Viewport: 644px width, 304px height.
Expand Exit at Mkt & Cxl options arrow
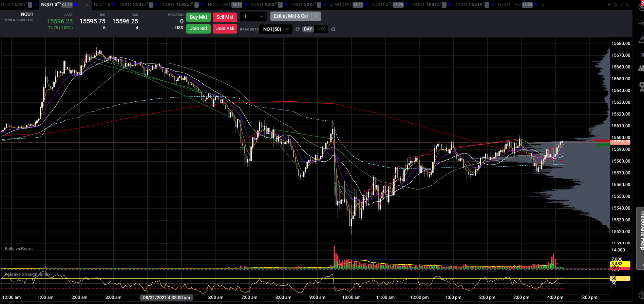tap(316, 16)
